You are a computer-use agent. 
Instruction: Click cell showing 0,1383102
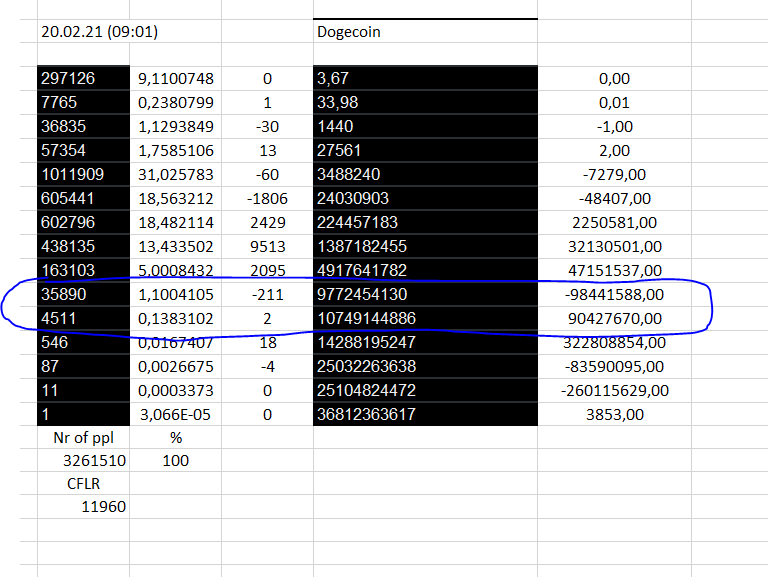click(x=175, y=318)
